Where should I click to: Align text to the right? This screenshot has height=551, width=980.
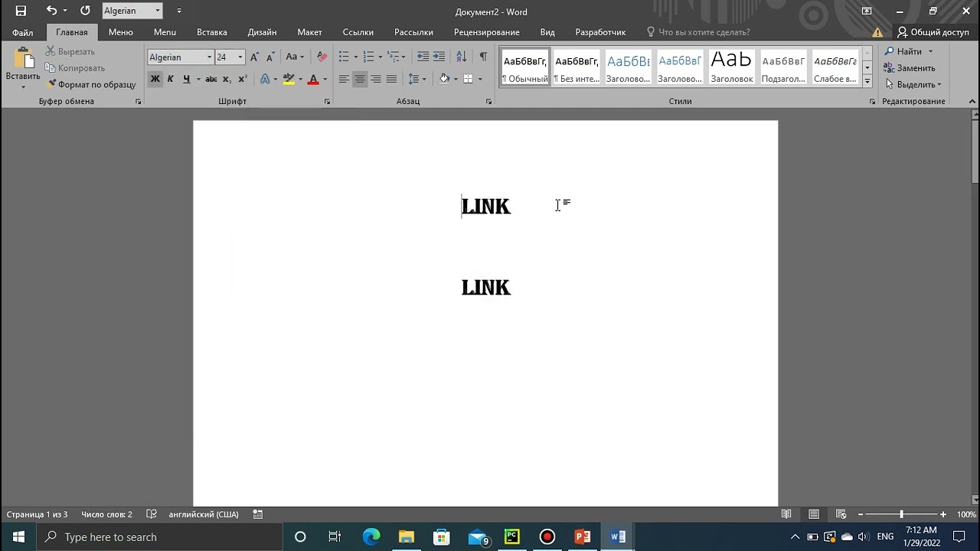[x=376, y=79]
